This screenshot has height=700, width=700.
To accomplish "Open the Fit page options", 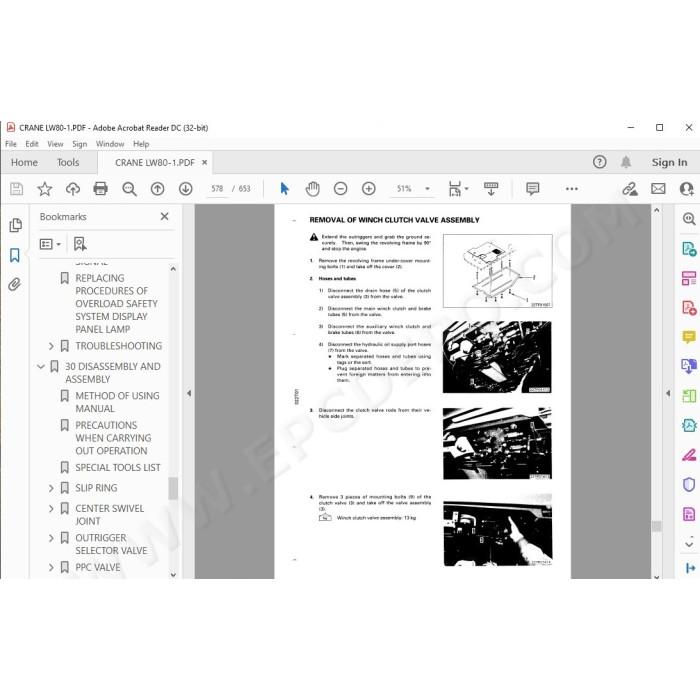I will (458, 189).
